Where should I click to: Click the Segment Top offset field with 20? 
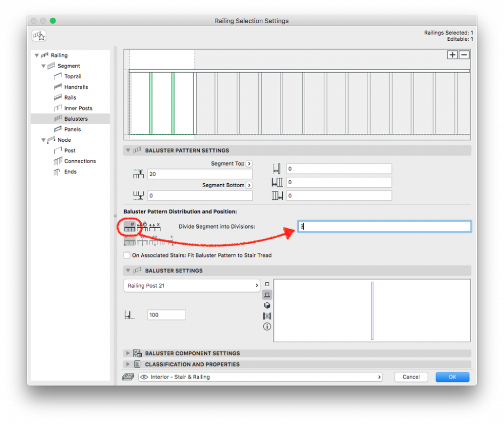click(200, 174)
